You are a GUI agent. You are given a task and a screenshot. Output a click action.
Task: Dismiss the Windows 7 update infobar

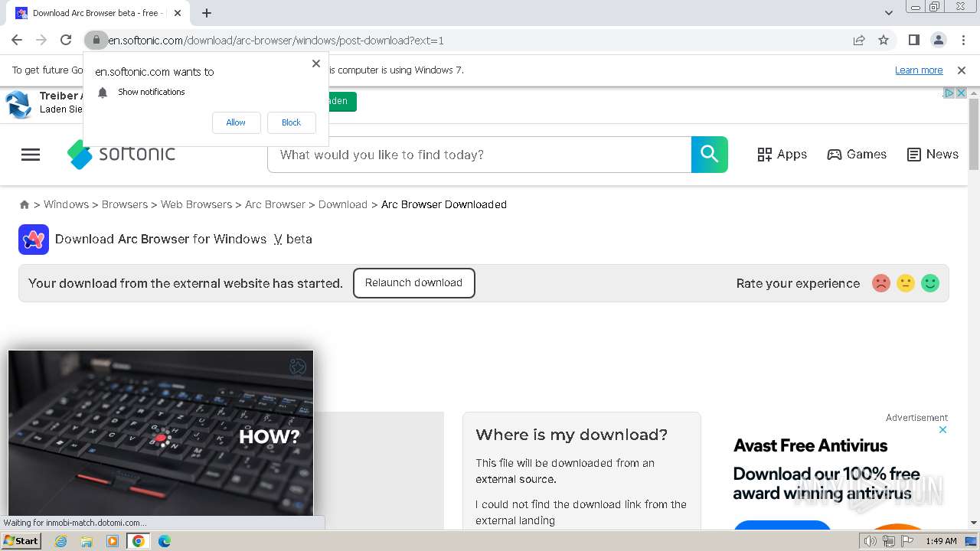(962, 70)
